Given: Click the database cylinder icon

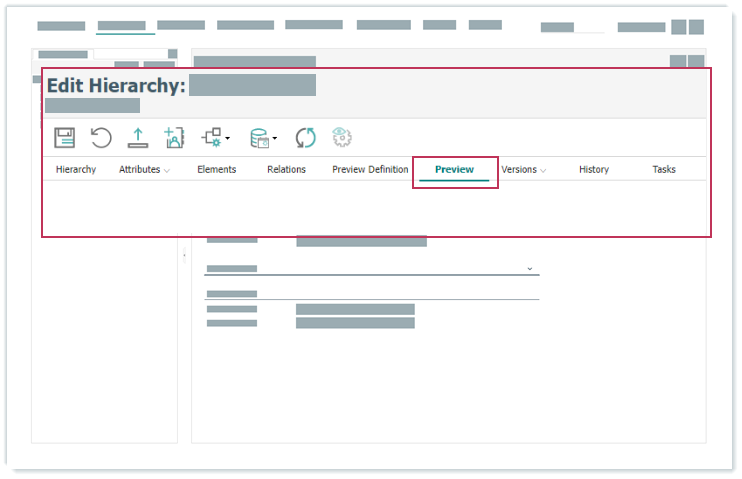Looking at the screenshot, I should pos(259,138).
